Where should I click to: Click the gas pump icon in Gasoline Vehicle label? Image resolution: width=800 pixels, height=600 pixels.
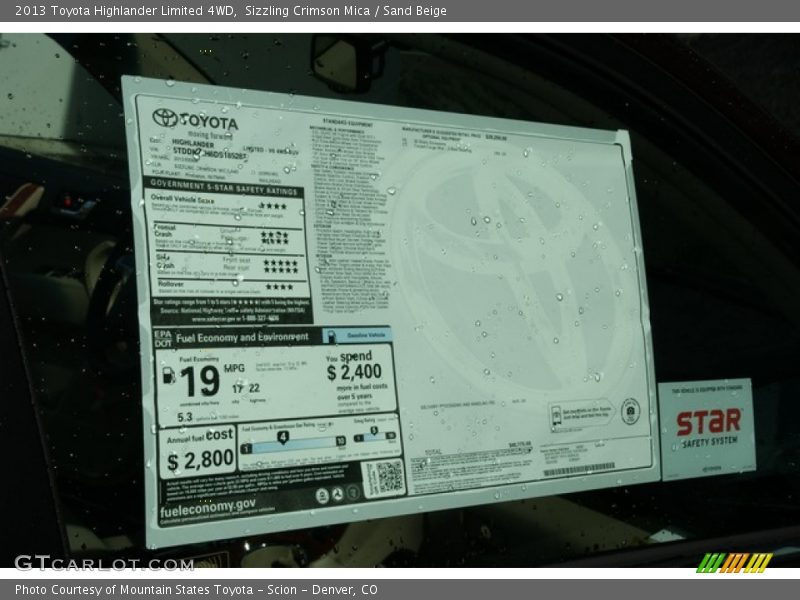[331, 336]
